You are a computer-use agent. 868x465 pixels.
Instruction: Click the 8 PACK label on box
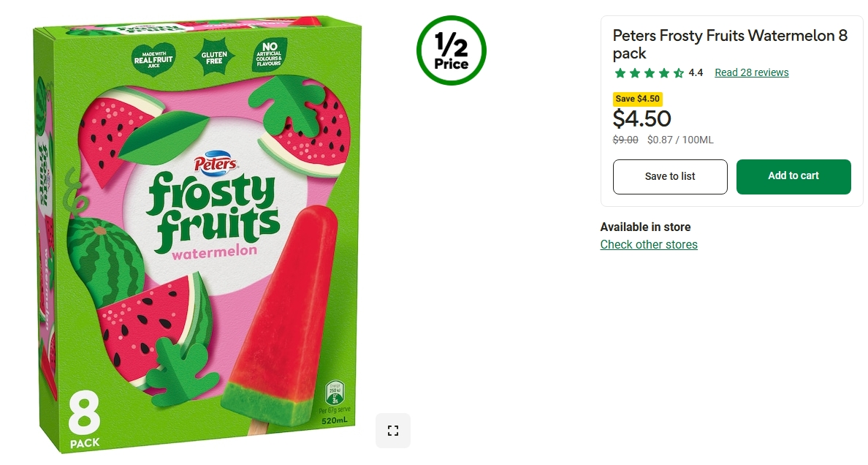coord(85,420)
